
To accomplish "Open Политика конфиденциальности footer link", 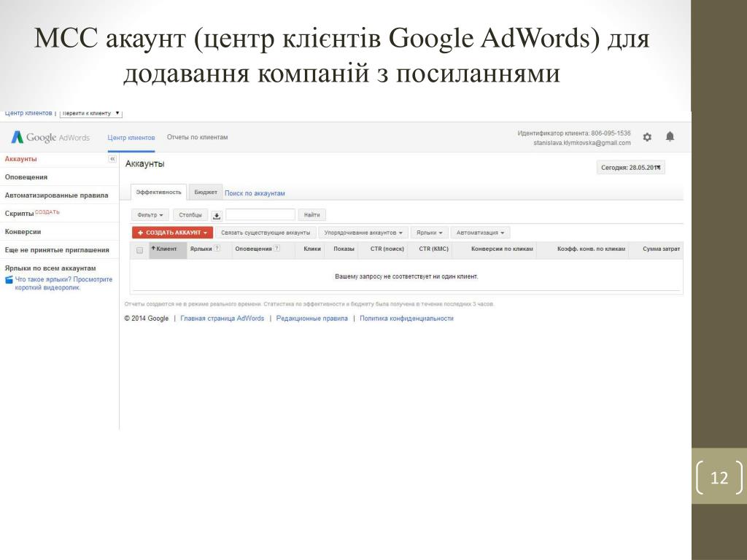I will pos(406,319).
